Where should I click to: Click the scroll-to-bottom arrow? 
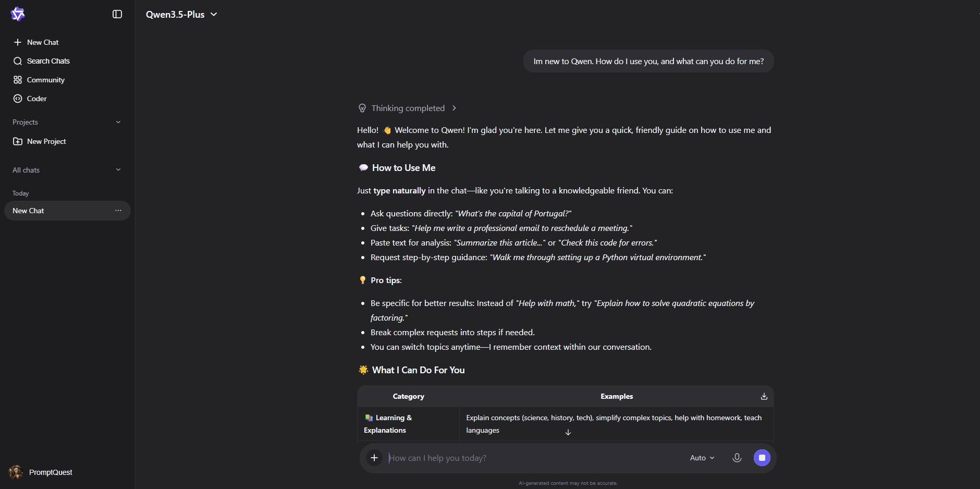tap(568, 432)
